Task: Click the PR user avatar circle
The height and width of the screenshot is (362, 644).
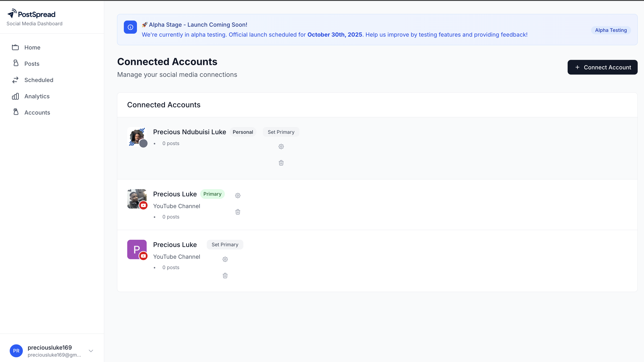Action: pyautogui.click(x=16, y=351)
